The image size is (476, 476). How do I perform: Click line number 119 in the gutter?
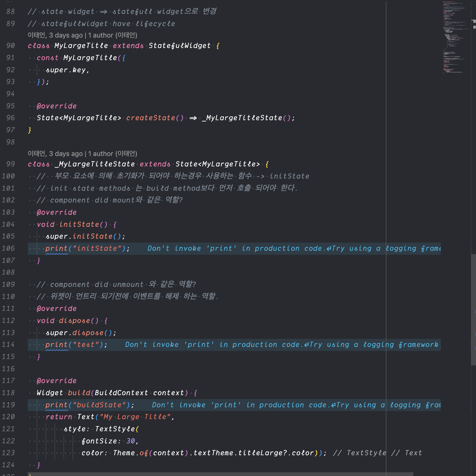pos(8,405)
